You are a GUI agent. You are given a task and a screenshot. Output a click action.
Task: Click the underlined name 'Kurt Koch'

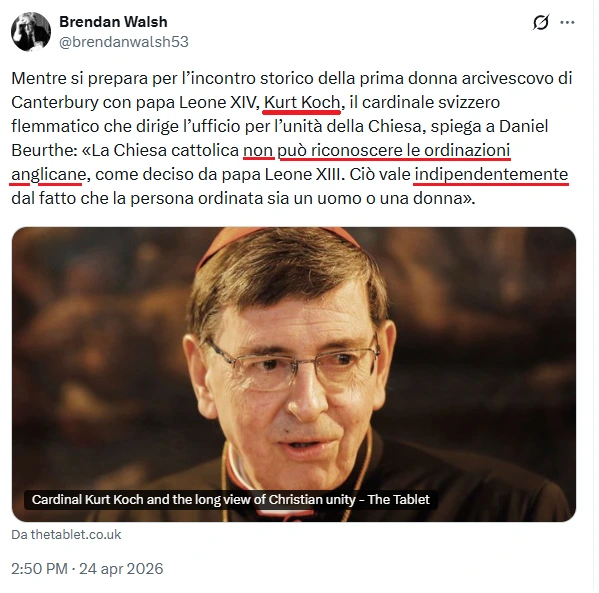tap(302, 102)
